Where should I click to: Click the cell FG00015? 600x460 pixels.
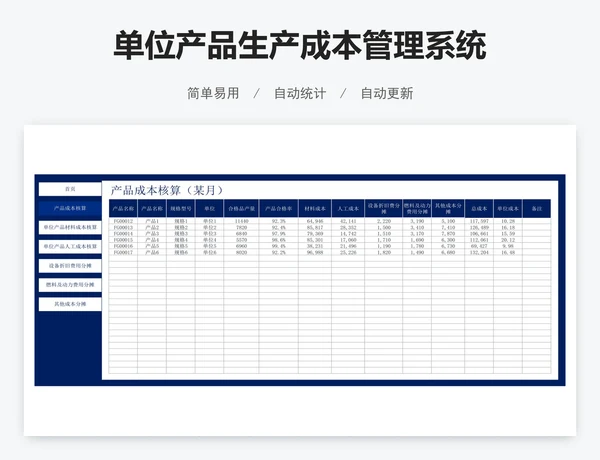point(123,240)
